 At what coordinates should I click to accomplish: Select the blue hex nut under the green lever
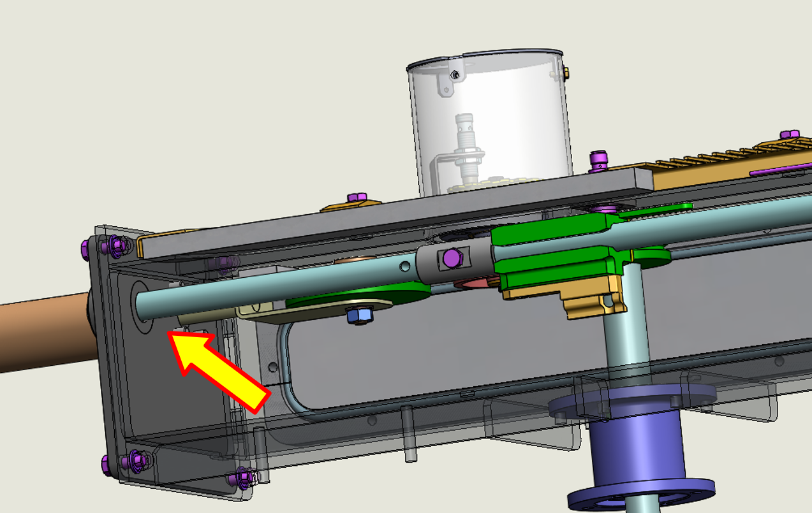(x=359, y=314)
